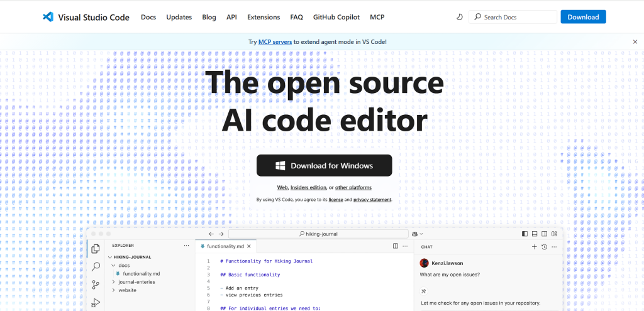Click the CHAT panel heading
Viewport: 644px width, 311px height.
click(427, 247)
